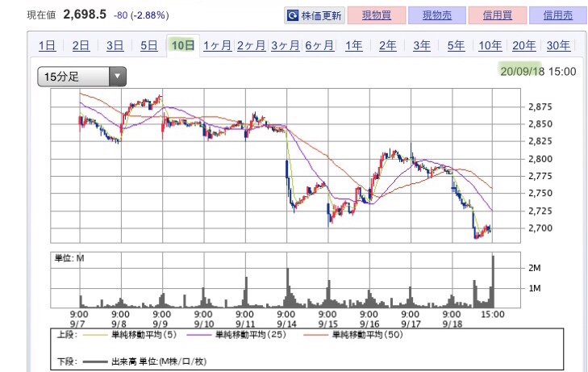
Task: Open the 信用売 link
Action: click(x=558, y=15)
